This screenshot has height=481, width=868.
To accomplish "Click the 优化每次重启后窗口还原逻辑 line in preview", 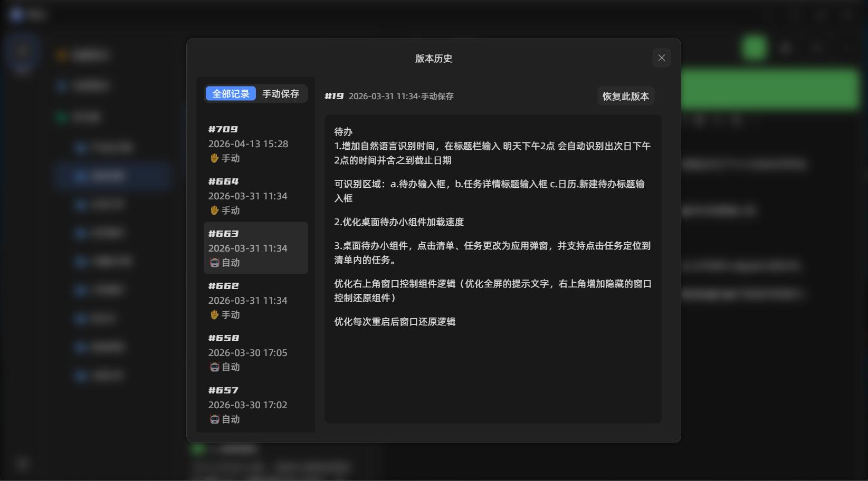I will coord(395,322).
